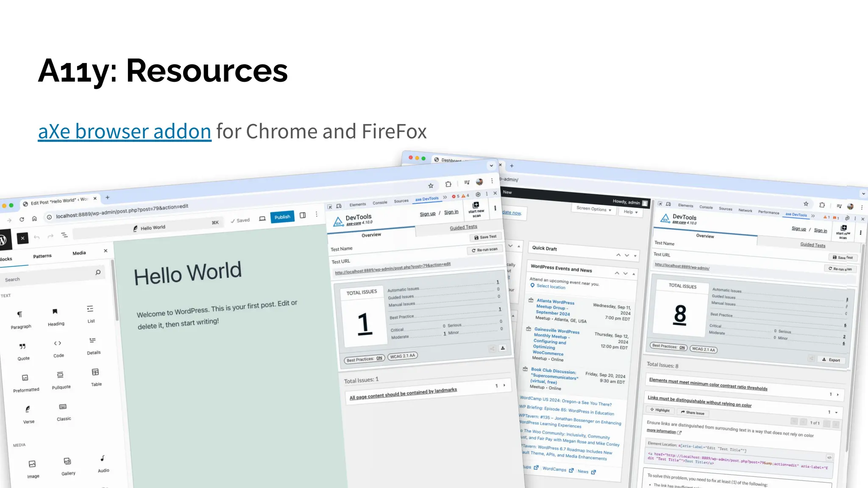
Task: Click Sign in in left axe panel
Action: (451, 212)
